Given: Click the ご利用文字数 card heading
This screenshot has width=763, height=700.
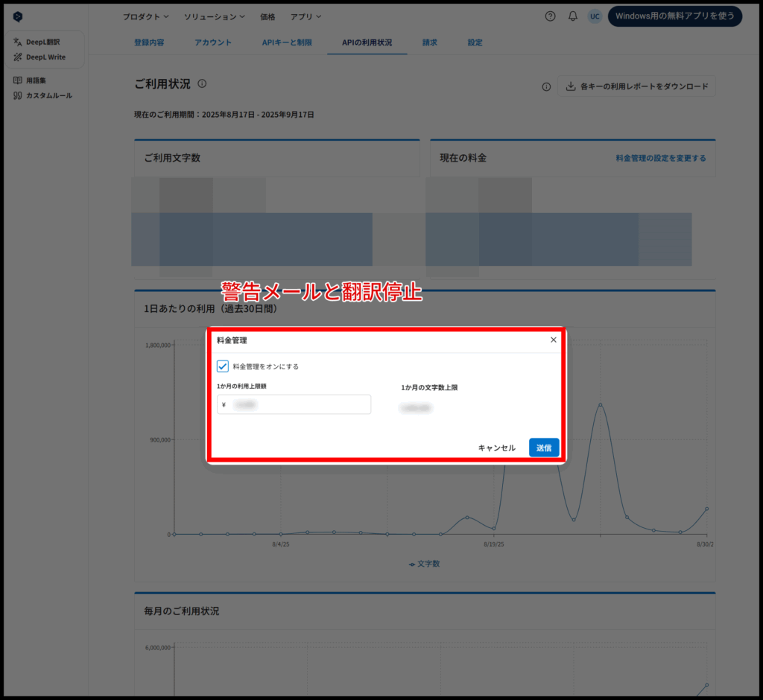Looking at the screenshot, I should tap(172, 158).
